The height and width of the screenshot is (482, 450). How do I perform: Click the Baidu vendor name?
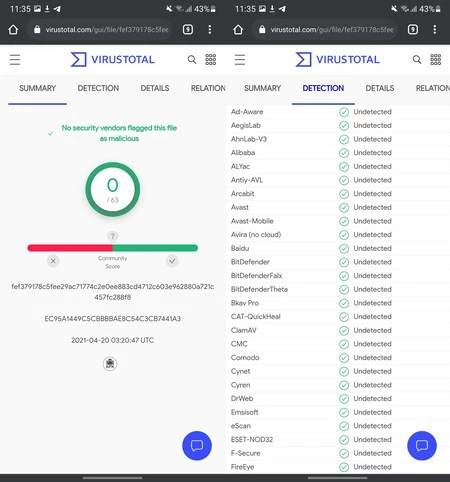[240, 249]
